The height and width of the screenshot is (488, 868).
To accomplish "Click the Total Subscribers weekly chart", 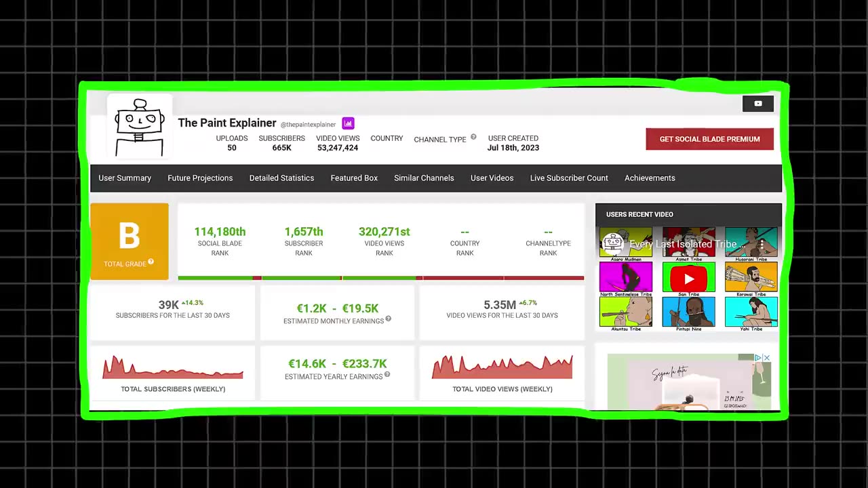I will (x=173, y=367).
